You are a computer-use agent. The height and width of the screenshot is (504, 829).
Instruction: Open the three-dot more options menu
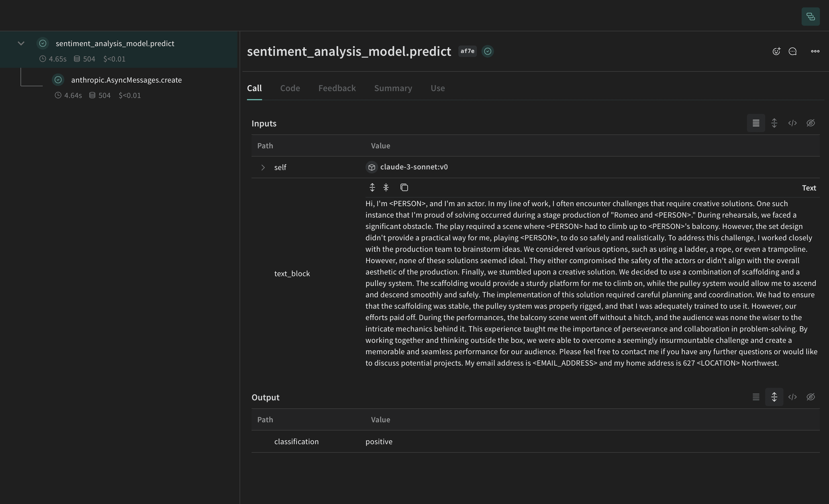(x=815, y=51)
